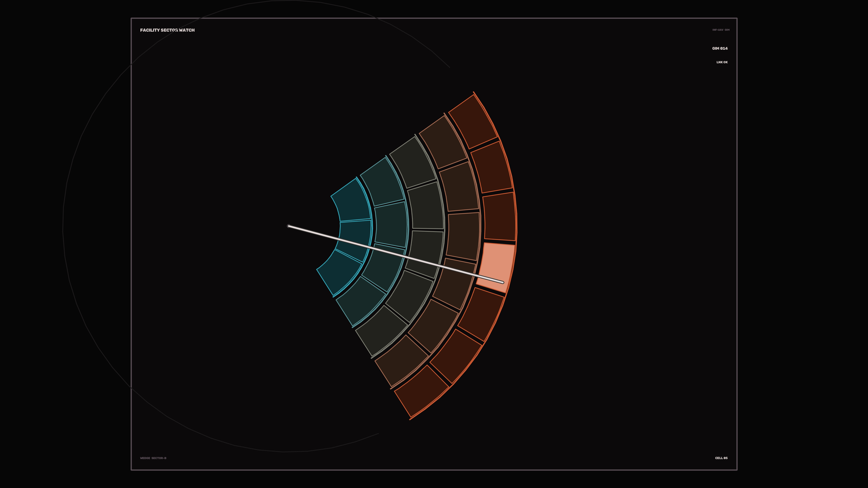Choose the bottommost cell of the teal ring
Viewport: 868px width, 488px height.
point(361,301)
